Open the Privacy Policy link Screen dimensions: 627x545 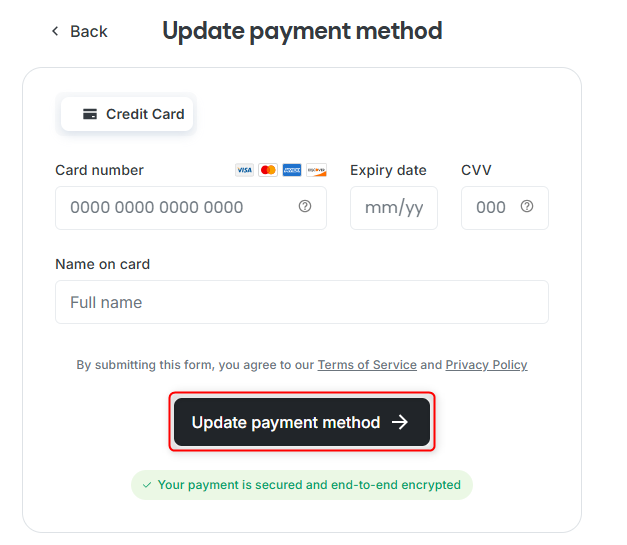[486, 365]
